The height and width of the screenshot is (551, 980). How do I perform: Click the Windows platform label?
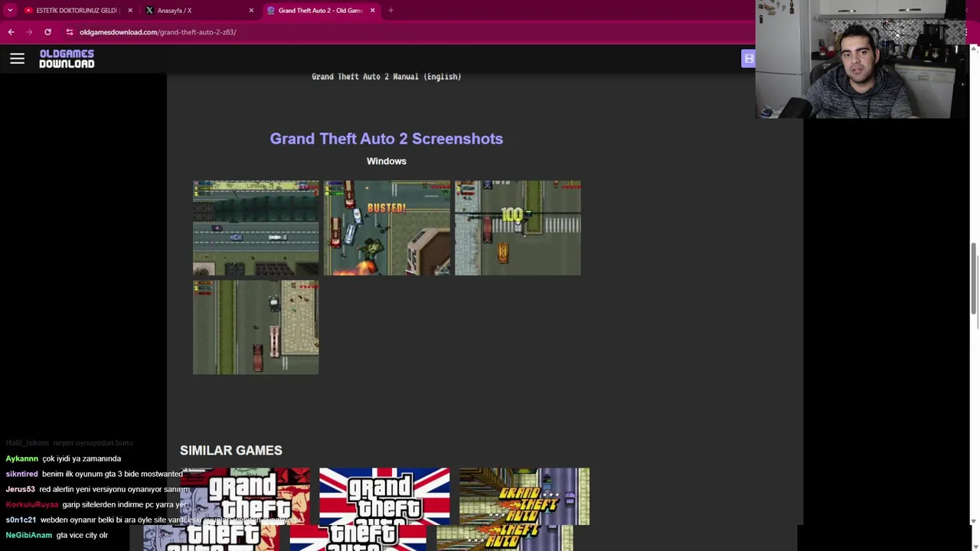[x=387, y=161]
